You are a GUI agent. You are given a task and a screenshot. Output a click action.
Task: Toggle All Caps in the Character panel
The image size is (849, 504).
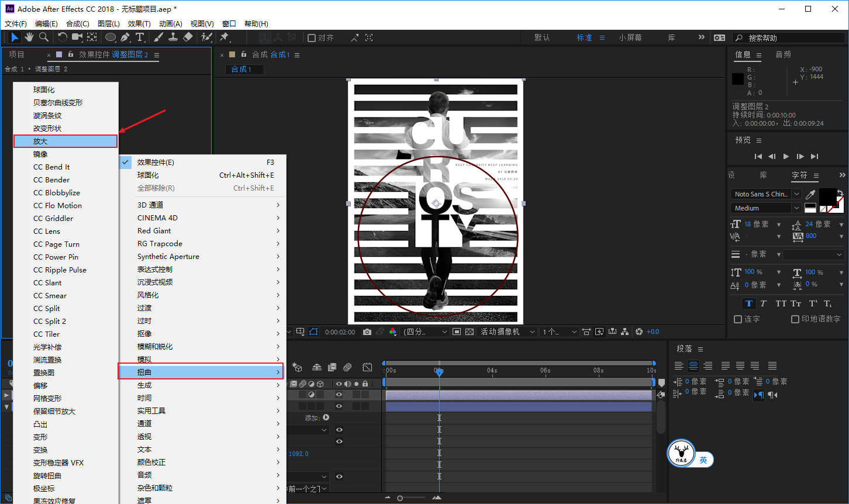click(x=781, y=303)
